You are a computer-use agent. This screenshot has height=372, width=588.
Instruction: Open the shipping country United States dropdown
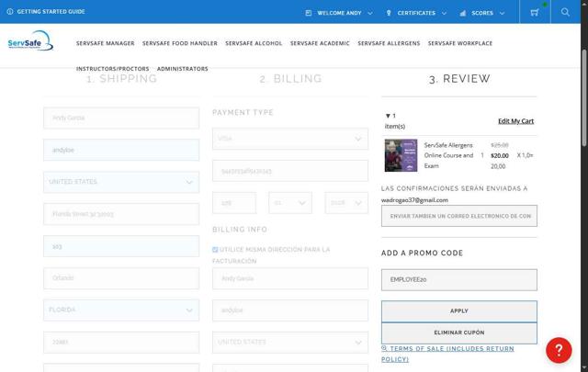click(x=121, y=182)
